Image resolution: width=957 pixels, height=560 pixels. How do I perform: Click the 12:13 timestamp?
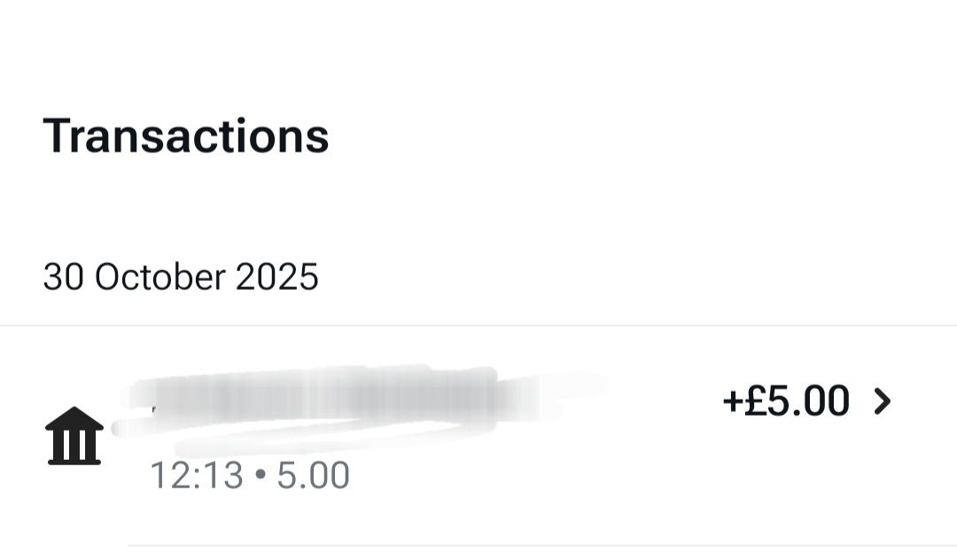(x=197, y=475)
